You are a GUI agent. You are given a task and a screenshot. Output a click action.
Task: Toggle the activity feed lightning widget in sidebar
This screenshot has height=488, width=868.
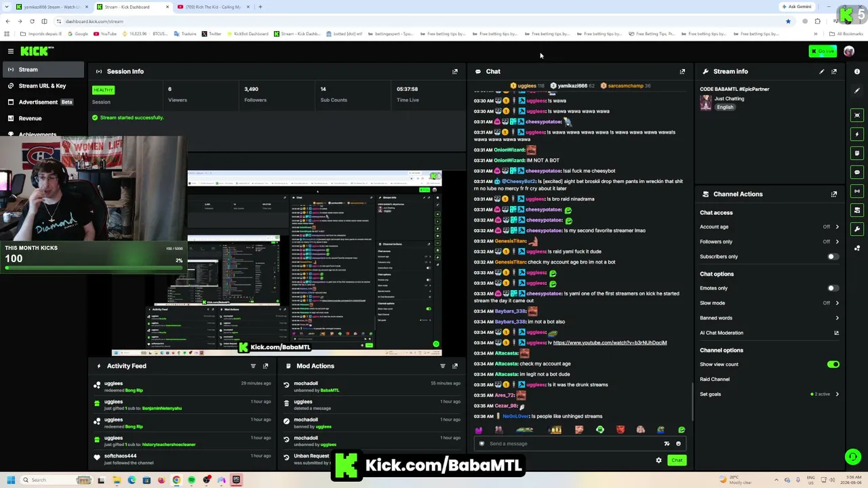tap(857, 134)
